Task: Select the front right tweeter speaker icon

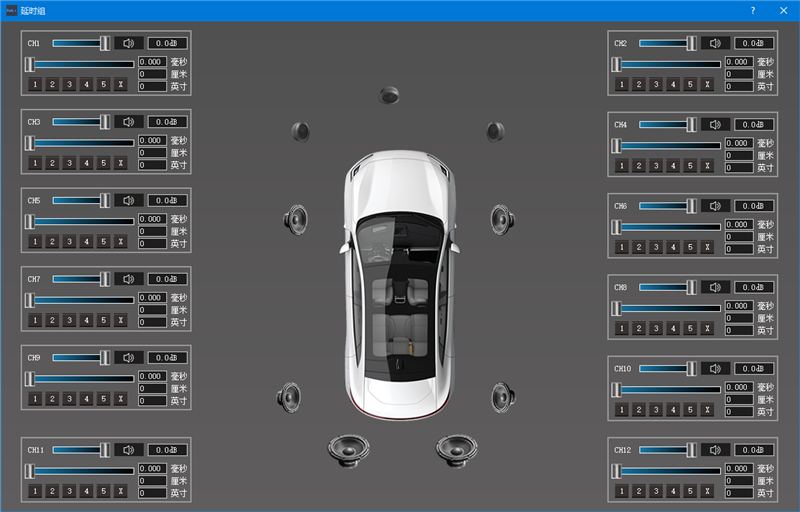Action: (x=495, y=132)
